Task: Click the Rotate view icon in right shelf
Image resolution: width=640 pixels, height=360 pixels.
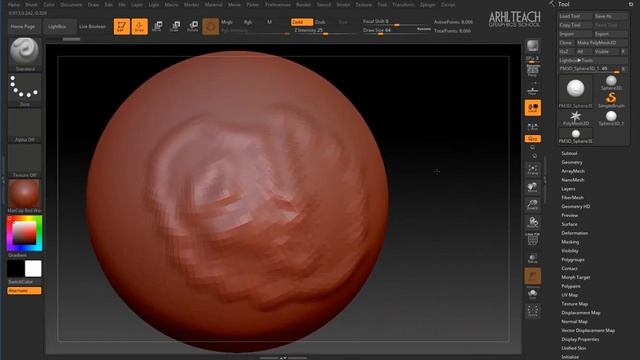Action: 533,223
